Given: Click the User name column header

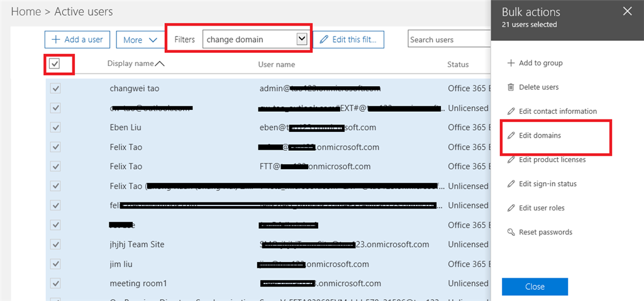Looking at the screenshot, I should (x=277, y=65).
